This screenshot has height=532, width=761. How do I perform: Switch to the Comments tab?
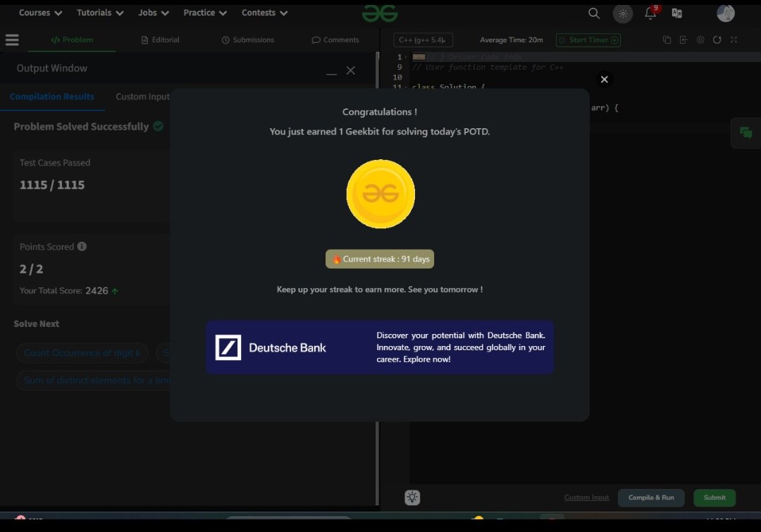point(335,39)
